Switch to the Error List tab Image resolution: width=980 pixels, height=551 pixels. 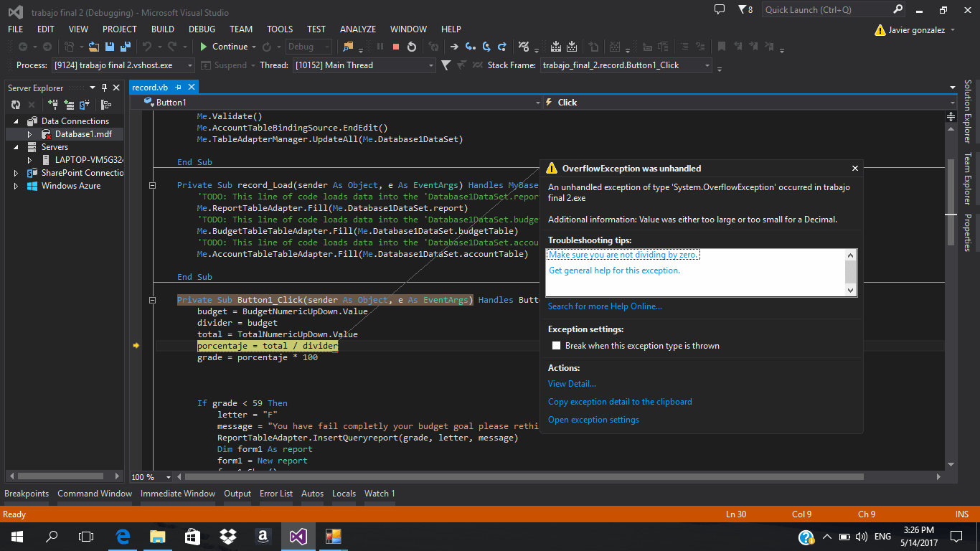pyautogui.click(x=276, y=494)
